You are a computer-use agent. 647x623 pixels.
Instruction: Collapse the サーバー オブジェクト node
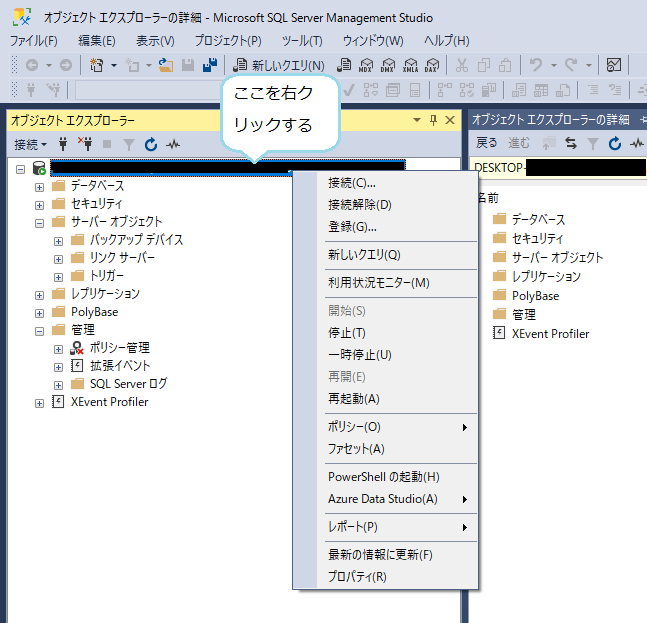pyautogui.click(x=39, y=223)
